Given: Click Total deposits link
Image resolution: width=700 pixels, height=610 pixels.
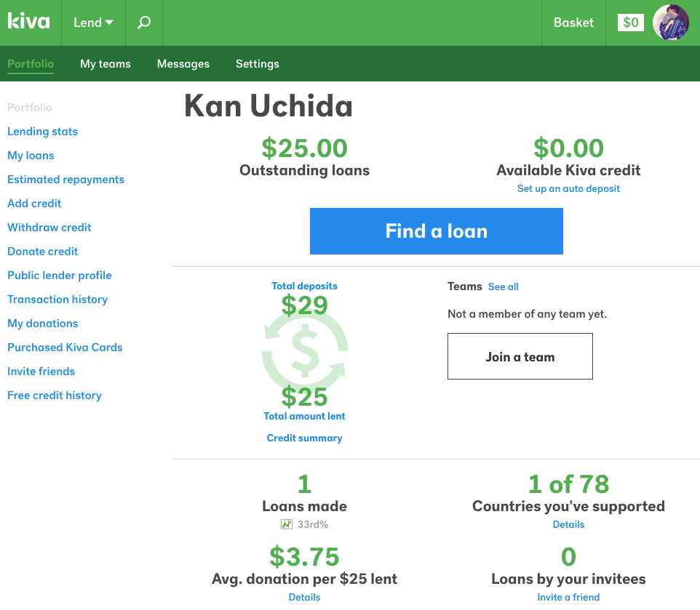Looking at the screenshot, I should [304, 286].
